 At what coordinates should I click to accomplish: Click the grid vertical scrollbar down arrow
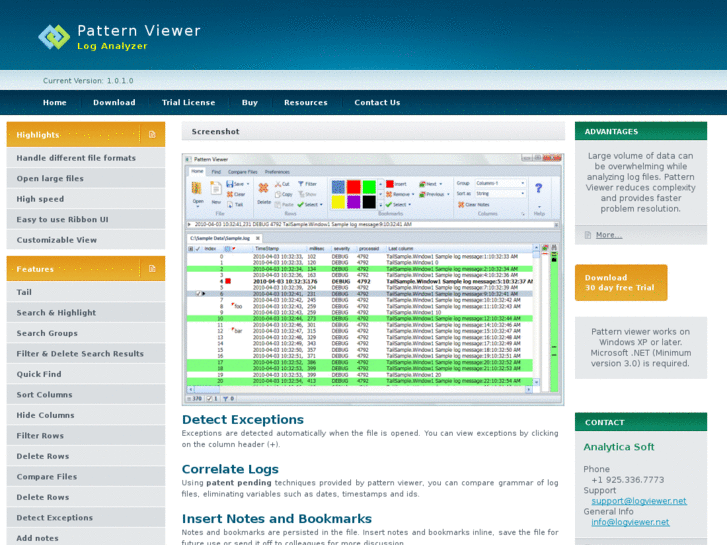[x=536, y=382]
